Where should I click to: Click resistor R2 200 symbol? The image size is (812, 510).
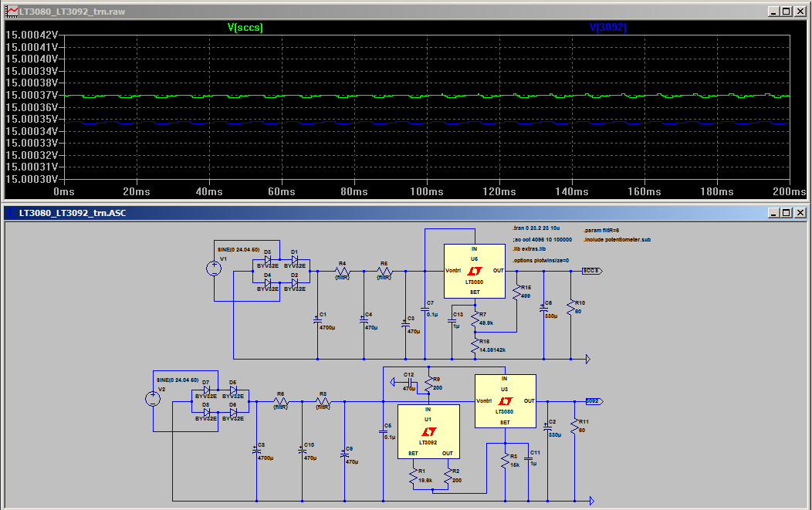click(448, 476)
